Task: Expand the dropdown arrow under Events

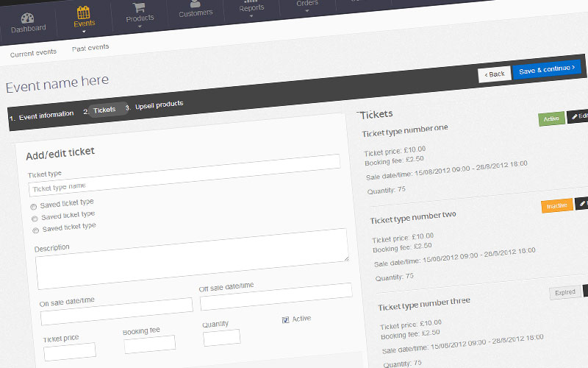Action: pyautogui.click(x=85, y=32)
